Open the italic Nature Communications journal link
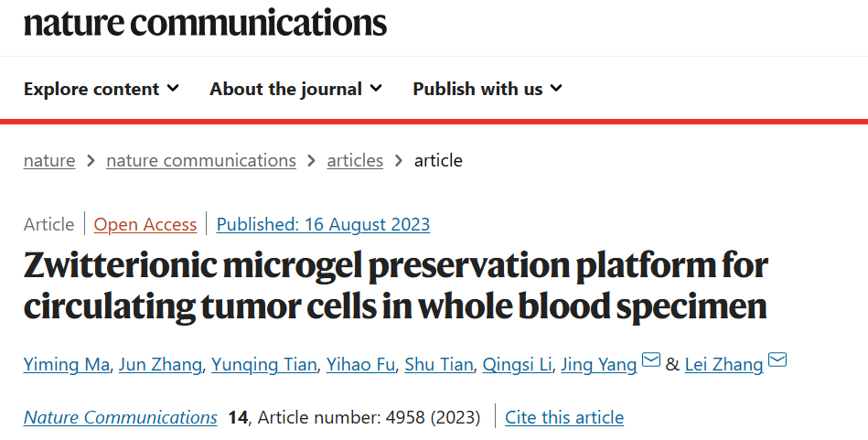This screenshot has height=440, width=868. click(120, 417)
